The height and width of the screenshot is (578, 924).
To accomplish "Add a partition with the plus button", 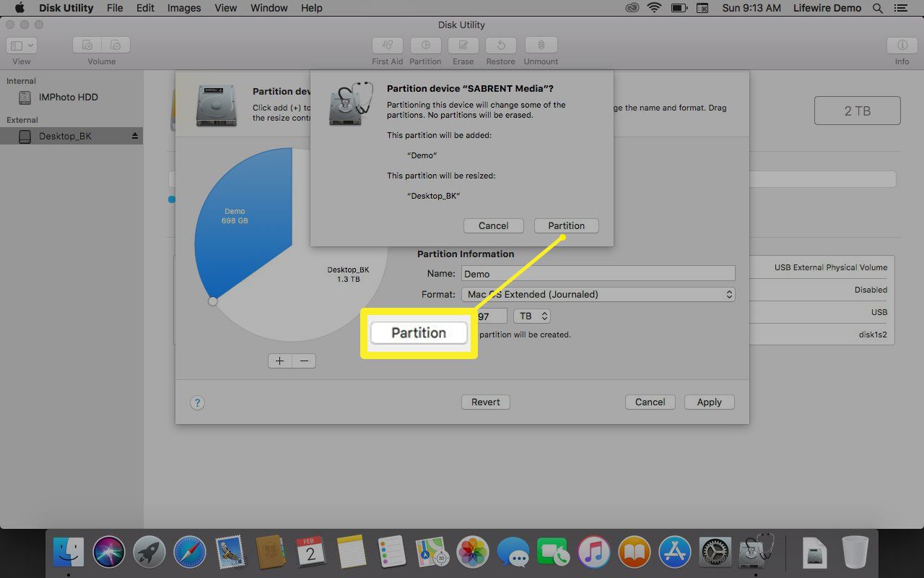I will pyautogui.click(x=280, y=361).
